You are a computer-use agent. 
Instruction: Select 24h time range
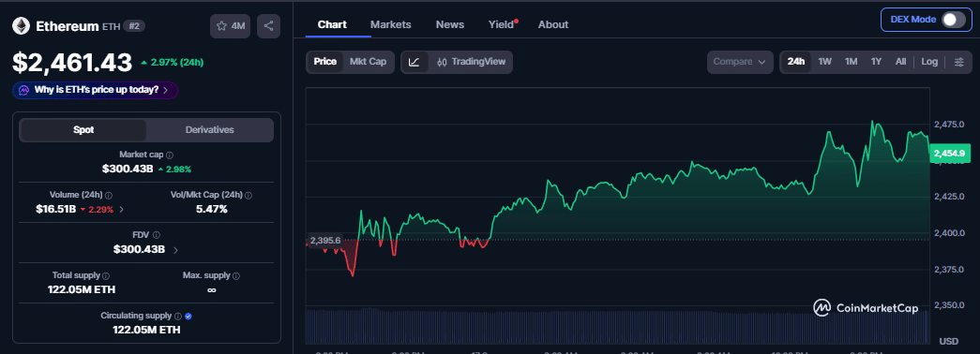point(796,62)
